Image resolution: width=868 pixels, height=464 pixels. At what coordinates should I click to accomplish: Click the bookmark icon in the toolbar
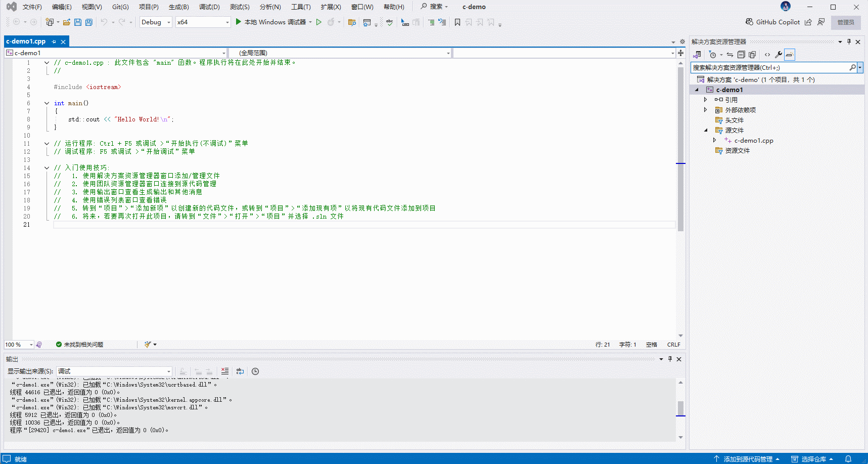pyautogui.click(x=458, y=22)
